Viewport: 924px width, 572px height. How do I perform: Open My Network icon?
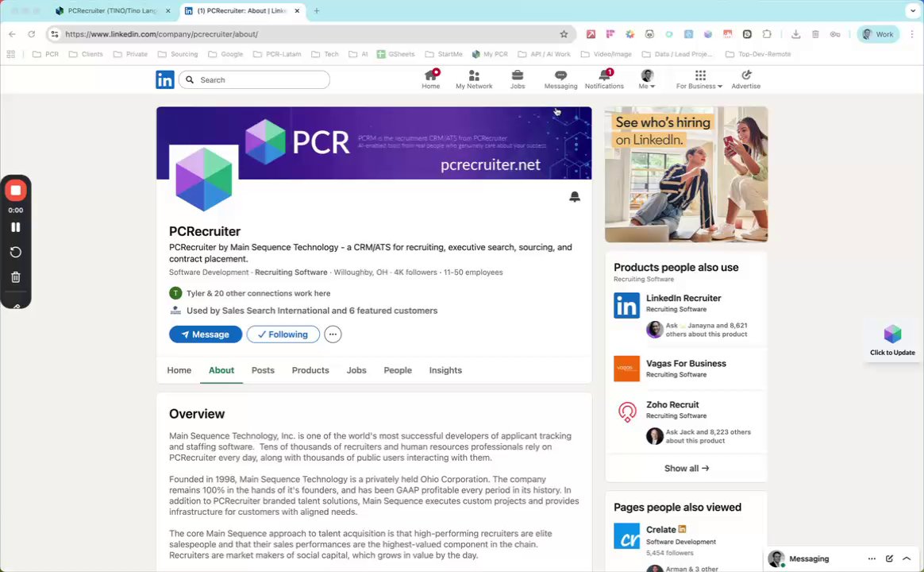474,79
